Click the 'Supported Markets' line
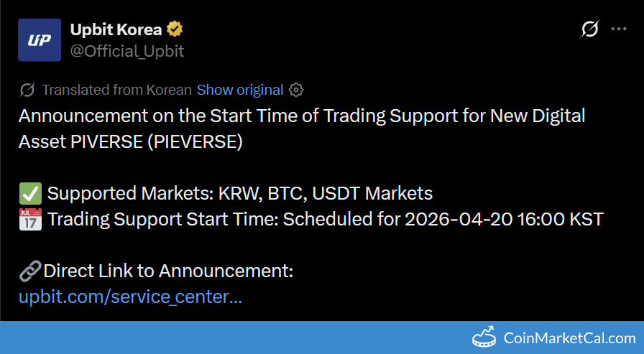Screen dimensions: 644x354 point(239,193)
